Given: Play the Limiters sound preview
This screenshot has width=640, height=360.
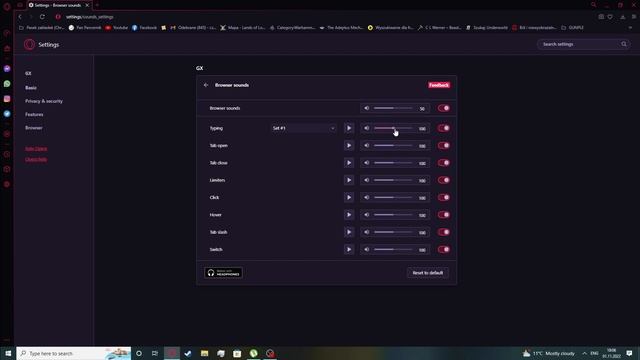Looking at the screenshot, I should point(349,180).
